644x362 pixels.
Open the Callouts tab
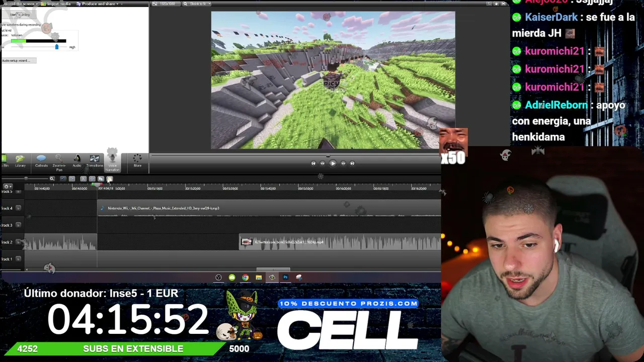coord(41,161)
